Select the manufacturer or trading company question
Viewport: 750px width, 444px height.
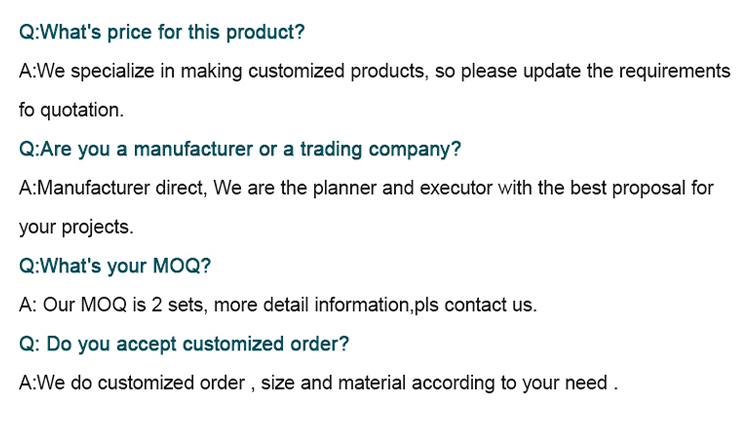point(240,149)
